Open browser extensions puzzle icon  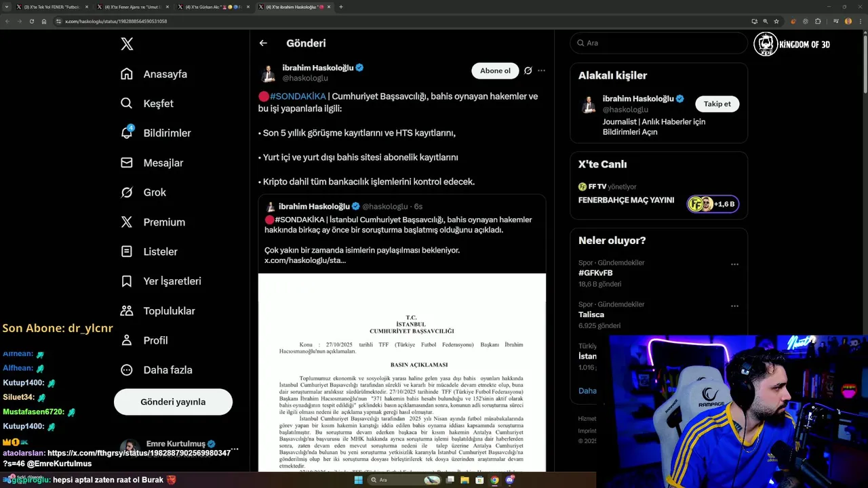coord(818,21)
